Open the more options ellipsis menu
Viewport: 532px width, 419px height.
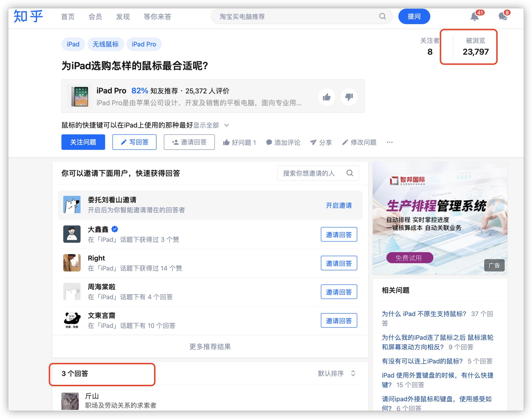[390, 142]
